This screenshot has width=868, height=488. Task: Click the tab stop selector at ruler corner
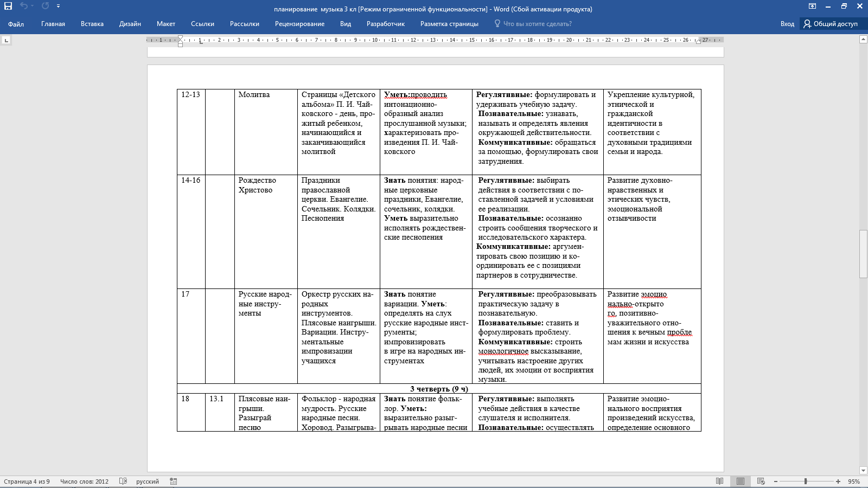click(x=6, y=40)
